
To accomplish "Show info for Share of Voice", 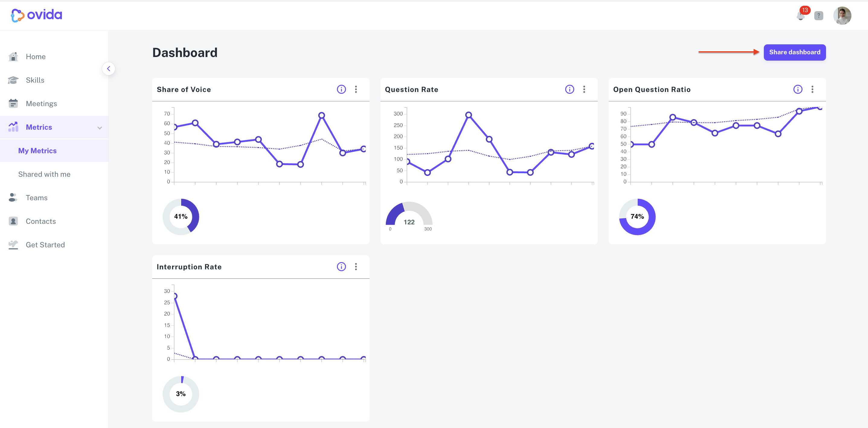I will click(x=341, y=89).
